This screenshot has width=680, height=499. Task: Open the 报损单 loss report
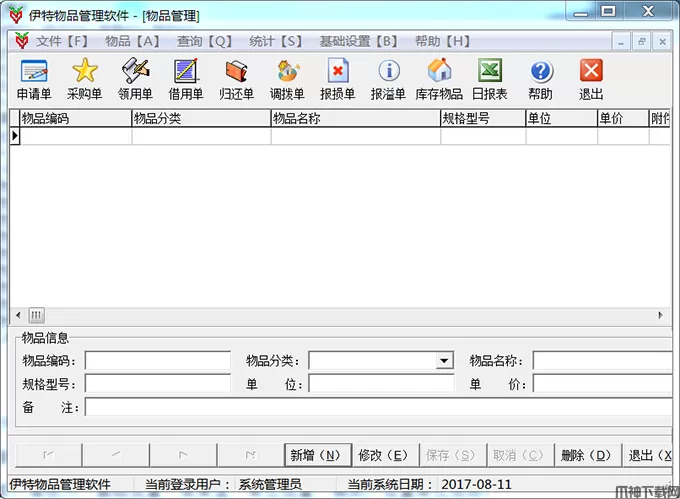337,79
